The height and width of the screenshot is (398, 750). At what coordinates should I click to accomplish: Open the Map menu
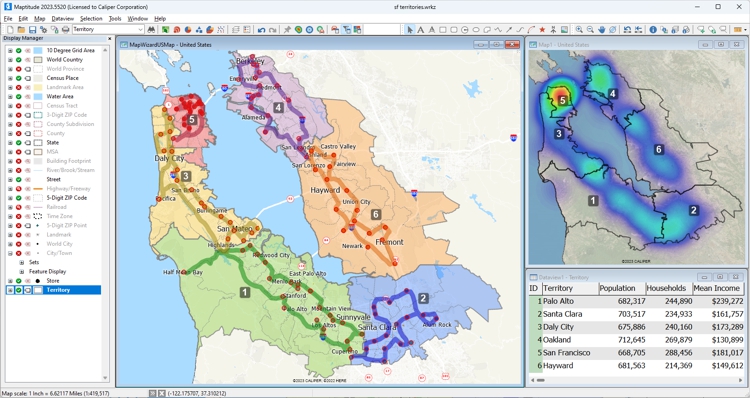pyautogui.click(x=40, y=19)
